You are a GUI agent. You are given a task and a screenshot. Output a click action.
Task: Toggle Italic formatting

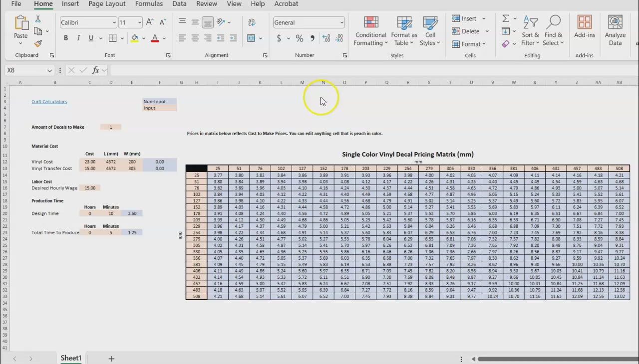78,38
